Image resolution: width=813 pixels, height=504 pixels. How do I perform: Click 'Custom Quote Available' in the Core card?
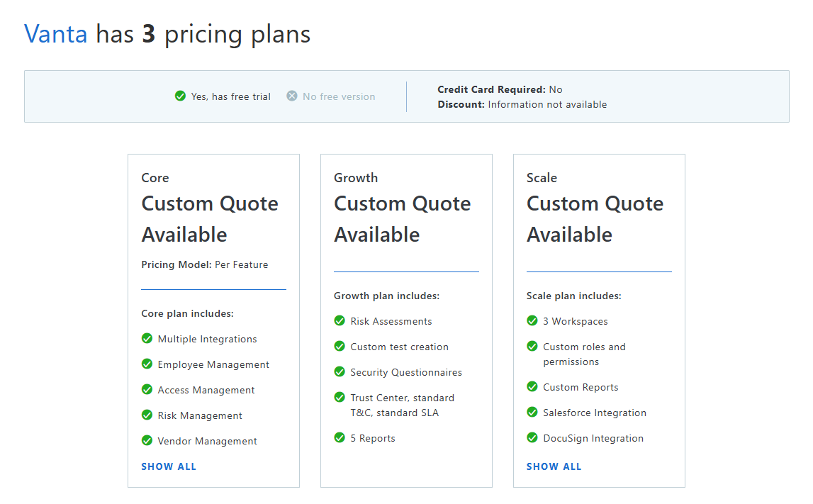click(210, 219)
